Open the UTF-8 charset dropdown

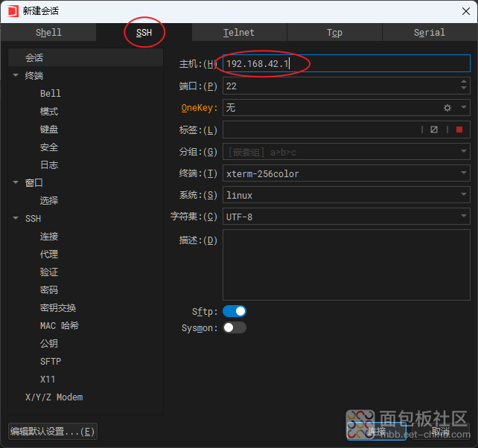[x=464, y=217]
